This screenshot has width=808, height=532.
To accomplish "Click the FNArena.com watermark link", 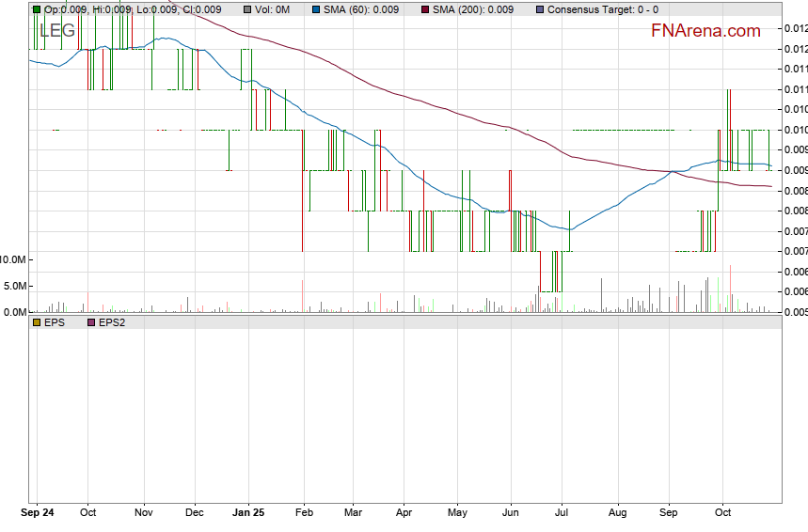I will coord(705,31).
